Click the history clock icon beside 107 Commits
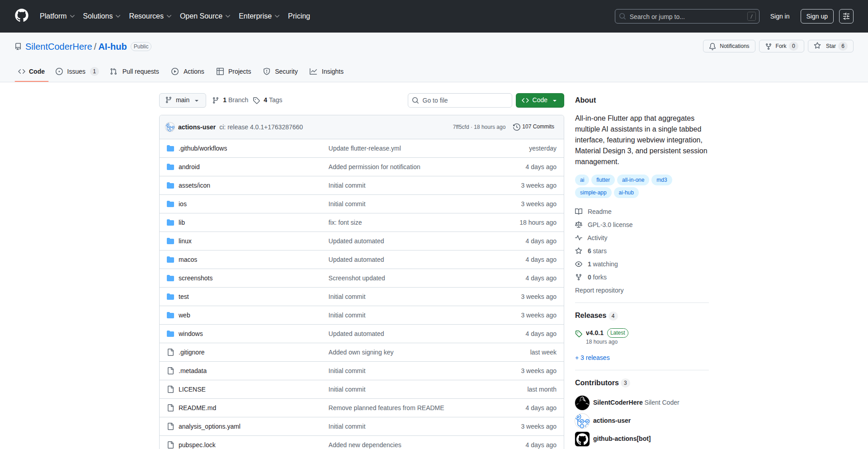Viewport: 868px width, 449px height. click(517, 127)
